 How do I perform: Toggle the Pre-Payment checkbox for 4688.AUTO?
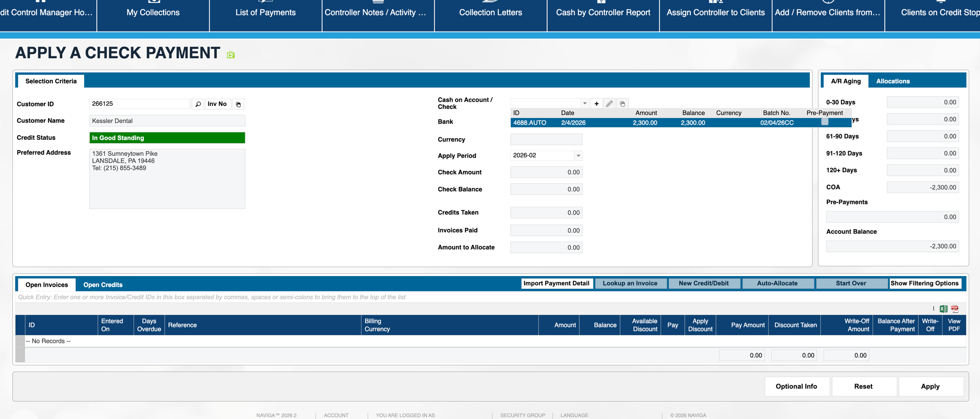[824, 122]
